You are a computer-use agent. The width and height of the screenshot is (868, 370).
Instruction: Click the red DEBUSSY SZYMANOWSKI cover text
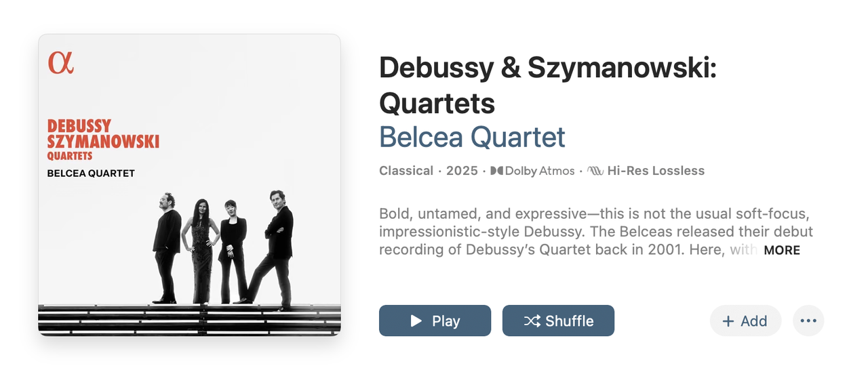point(103,134)
